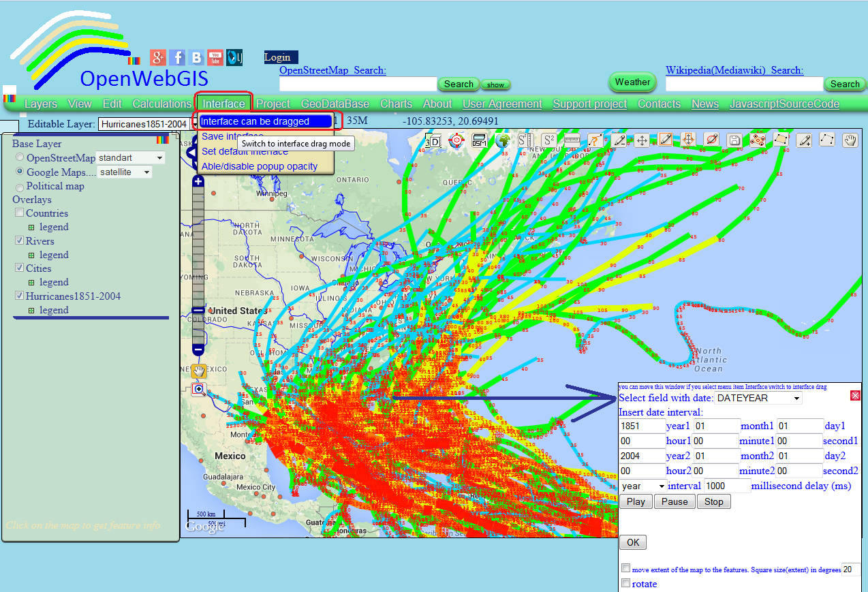Open the Blogger 'B' icon
The width and height of the screenshot is (868, 592).
pos(196,58)
